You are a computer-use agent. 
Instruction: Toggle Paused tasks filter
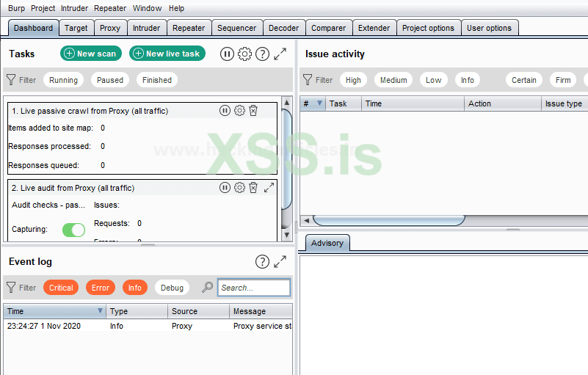(110, 80)
